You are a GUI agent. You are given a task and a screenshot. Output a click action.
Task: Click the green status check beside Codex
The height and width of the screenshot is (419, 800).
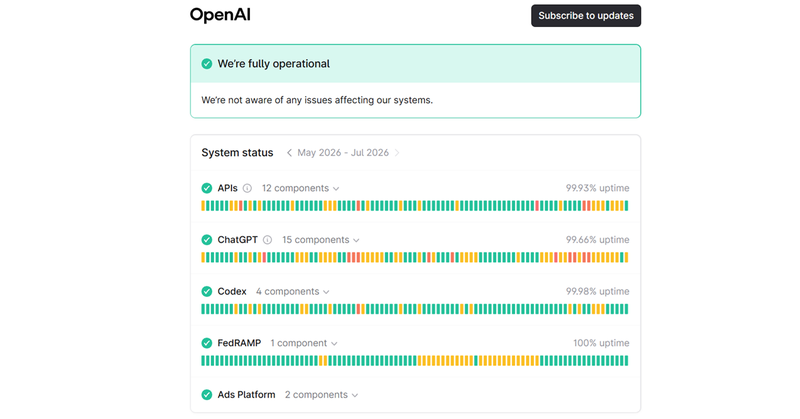(x=207, y=291)
